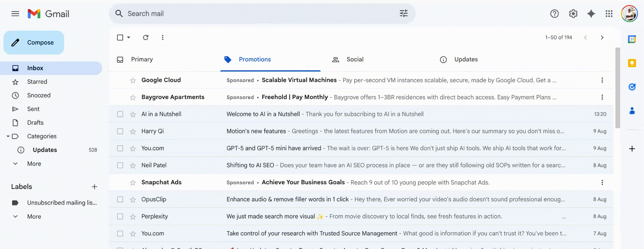
Task: Open Google apps grid
Action: pos(609,14)
